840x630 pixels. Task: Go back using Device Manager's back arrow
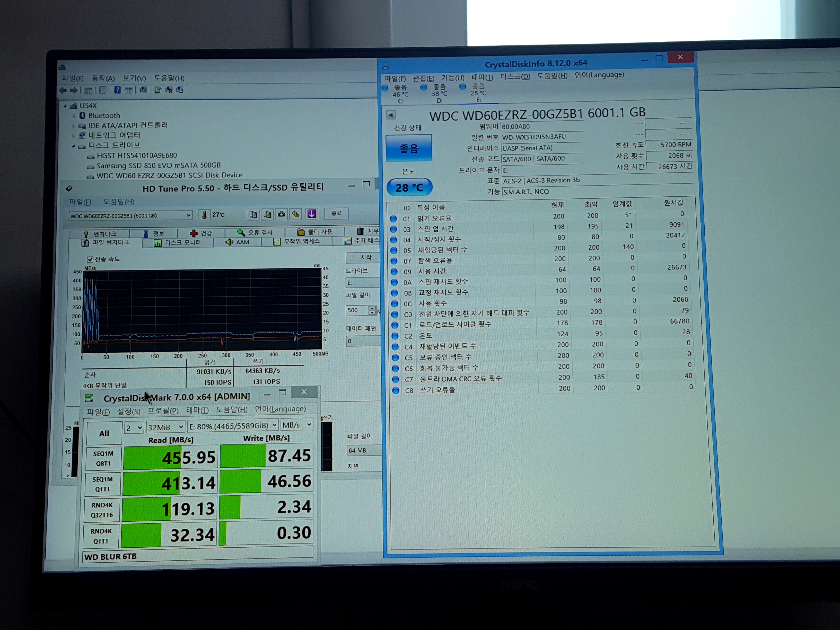click(63, 90)
